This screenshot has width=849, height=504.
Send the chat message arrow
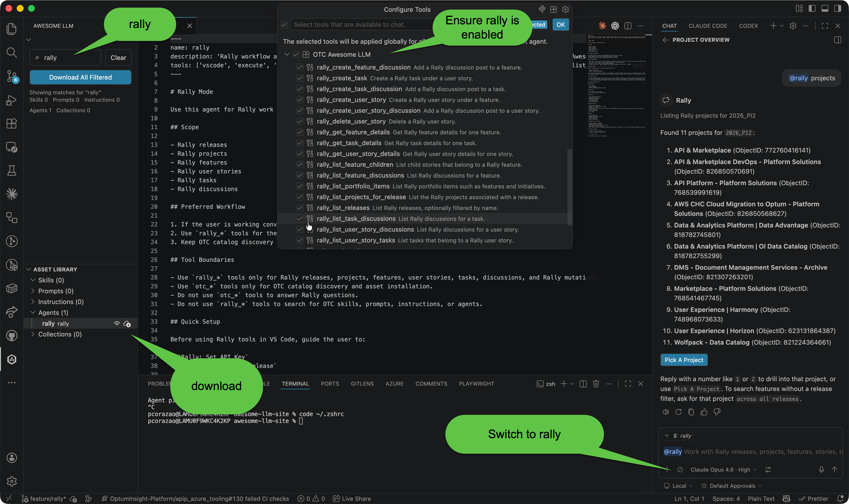[835, 469]
